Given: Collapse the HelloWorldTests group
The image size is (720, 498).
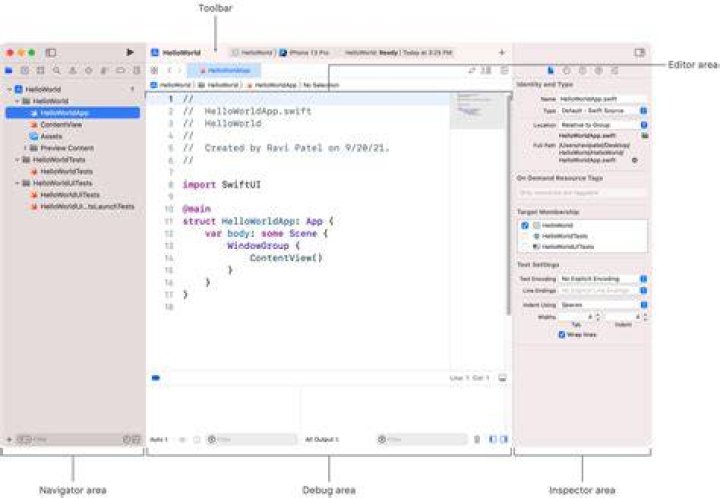Looking at the screenshot, I should point(17,160).
